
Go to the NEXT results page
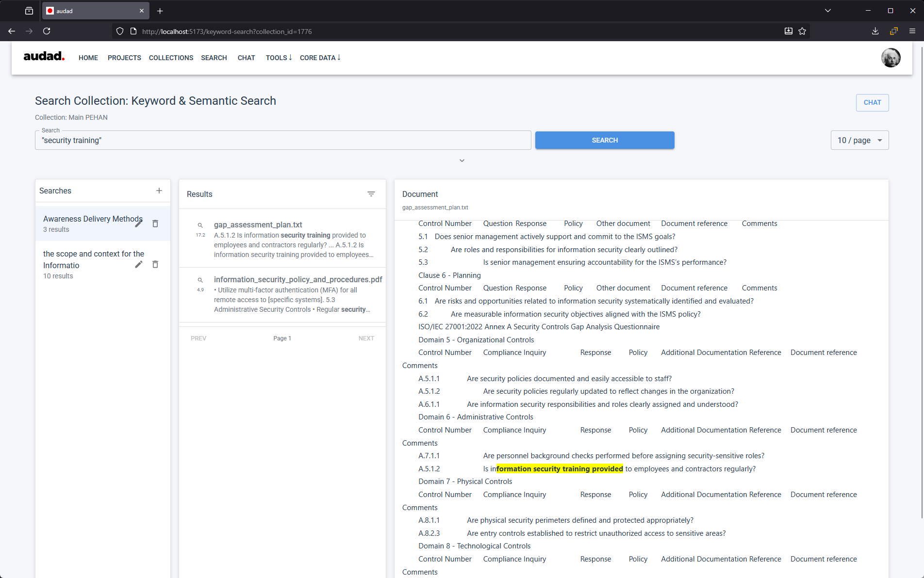(x=366, y=338)
